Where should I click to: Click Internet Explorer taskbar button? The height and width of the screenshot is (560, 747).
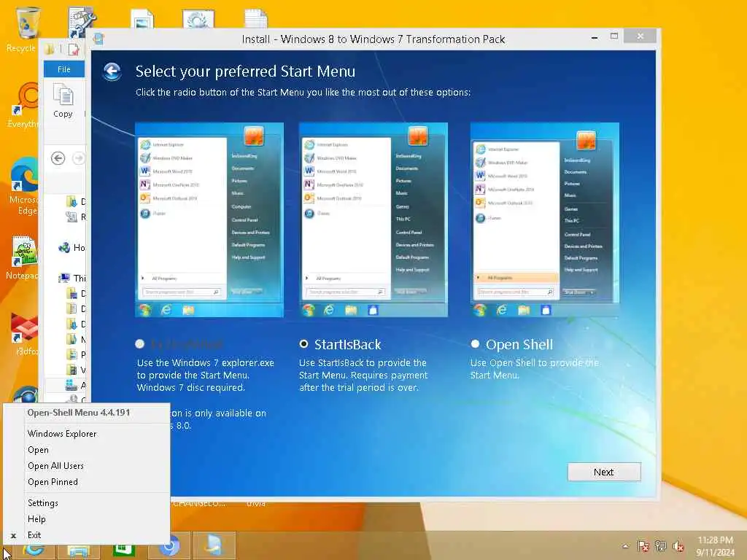click(x=34, y=548)
